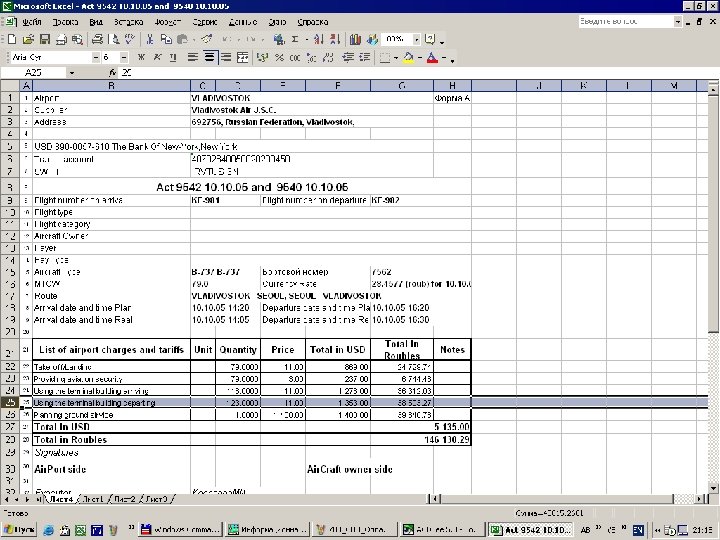Decrease decimal places icon
Image resolution: width=720 pixels, height=540 pixels.
(328, 57)
